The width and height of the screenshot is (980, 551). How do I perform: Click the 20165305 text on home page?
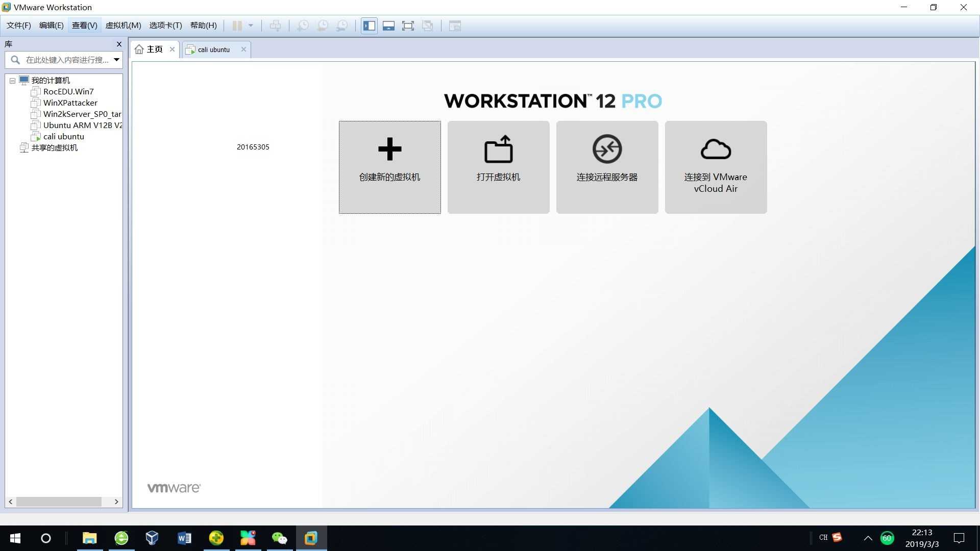(x=253, y=147)
